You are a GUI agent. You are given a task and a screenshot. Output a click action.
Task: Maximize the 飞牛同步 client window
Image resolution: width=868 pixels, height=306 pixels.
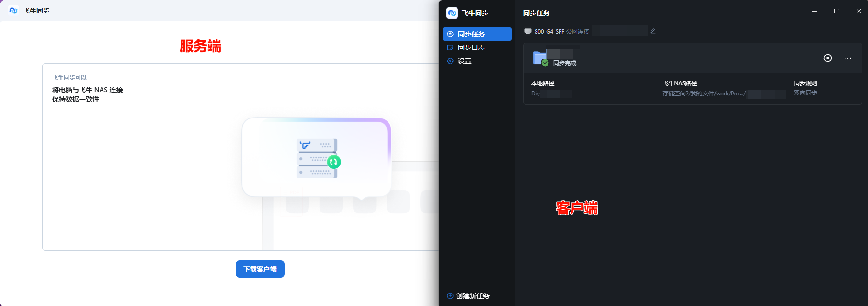click(x=837, y=11)
